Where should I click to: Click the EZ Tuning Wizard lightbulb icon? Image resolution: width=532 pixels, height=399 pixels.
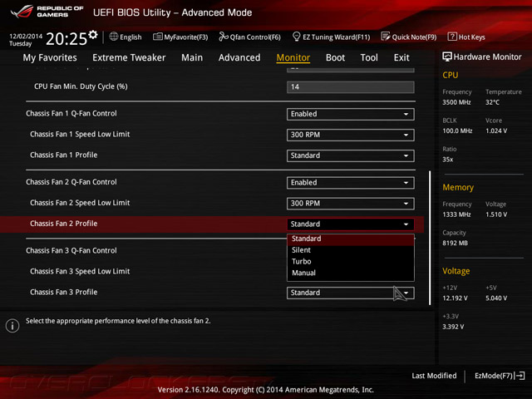[x=296, y=37]
